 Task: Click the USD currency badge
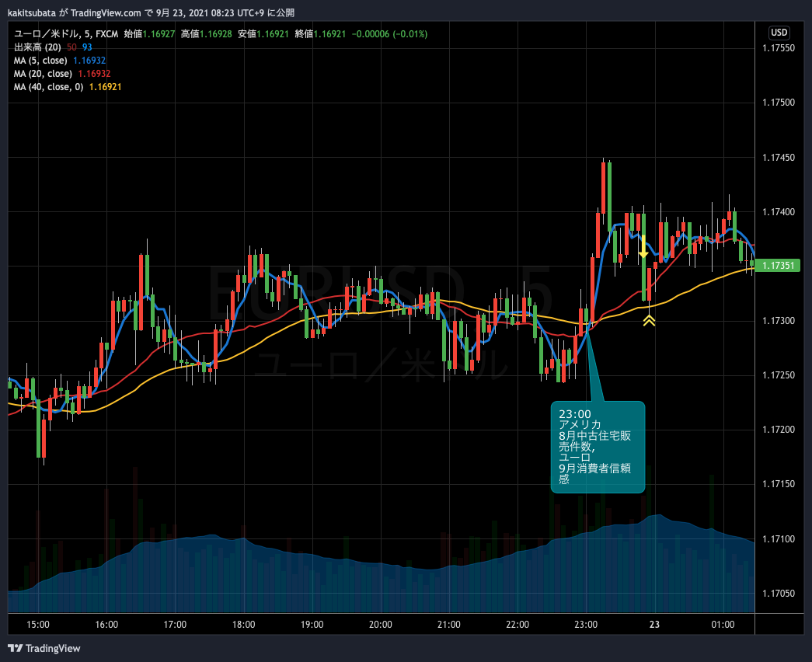[x=779, y=33]
